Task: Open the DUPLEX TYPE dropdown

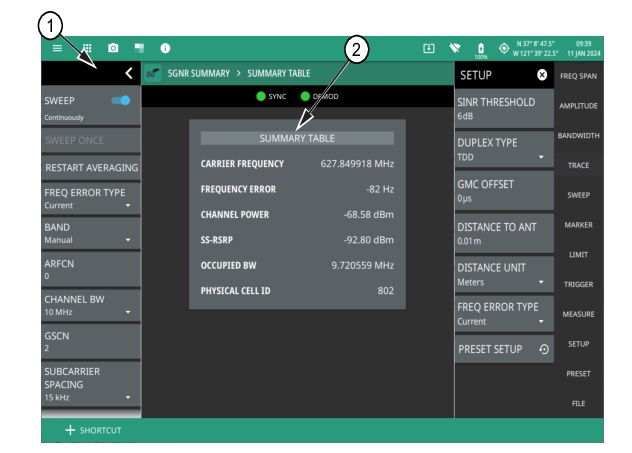Action: click(x=504, y=150)
